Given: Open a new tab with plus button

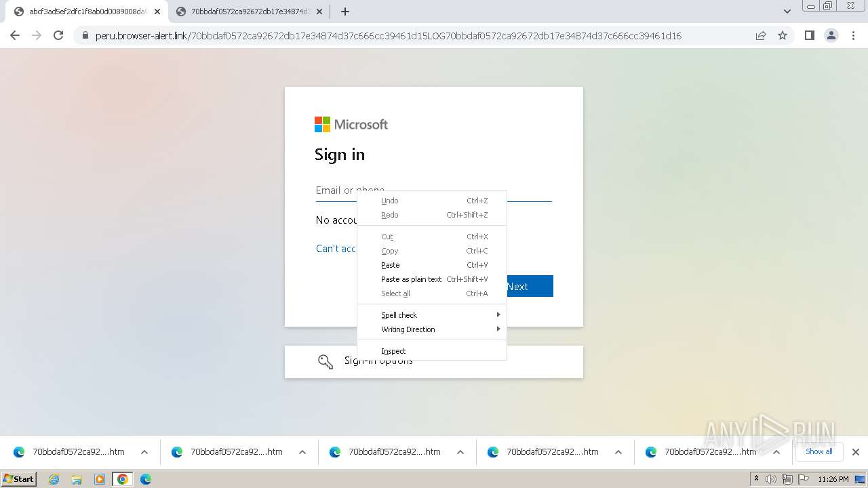Looking at the screenshot, I should [345, 12].
